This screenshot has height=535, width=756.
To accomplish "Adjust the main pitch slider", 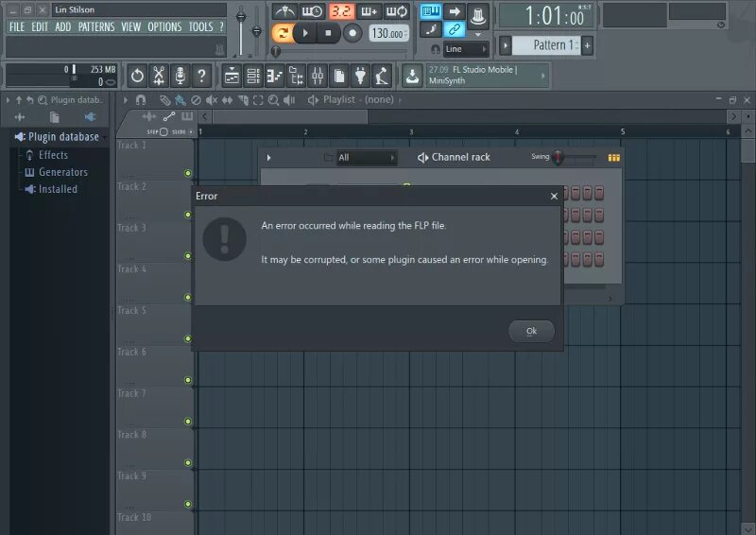I will pyautogui.click(x=257, y=30).
